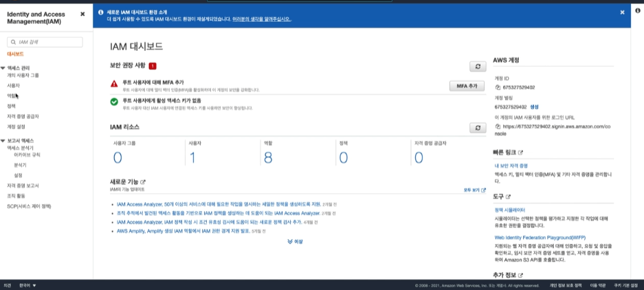Open 개인 정보 보호 정책 footer link
The width and height of the screenshot is (644, 290).
(x=566, y=285)
